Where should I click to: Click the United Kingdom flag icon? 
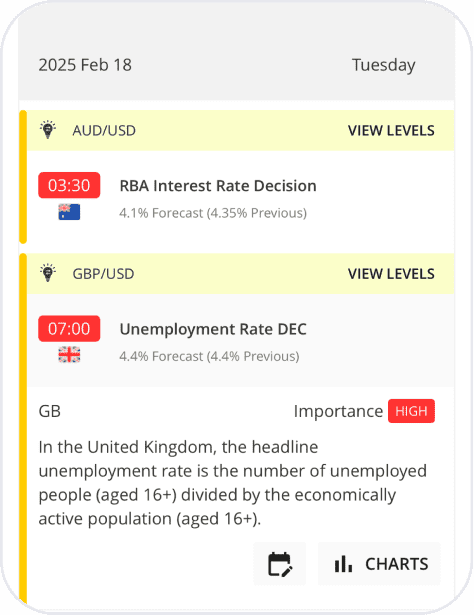point(69,355)
